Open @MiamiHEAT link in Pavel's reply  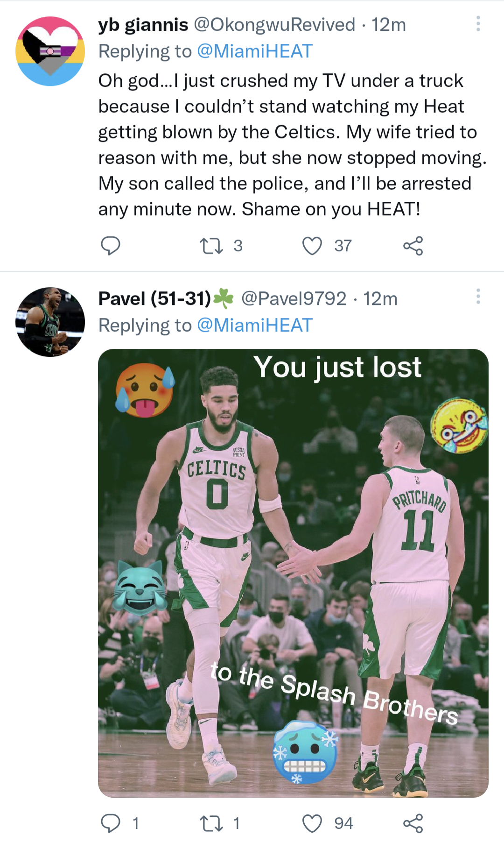pos(254,325)
